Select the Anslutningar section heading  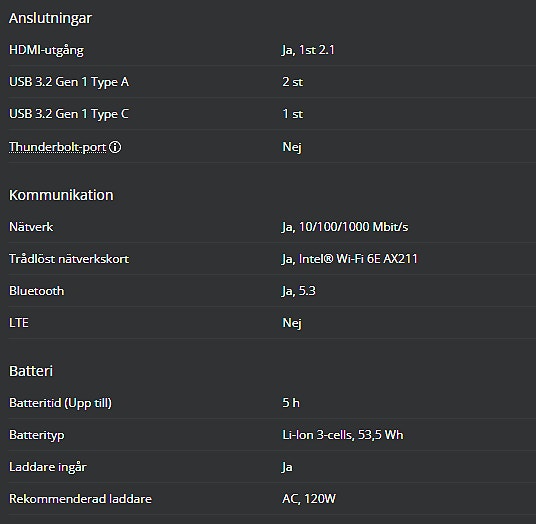click(50, 18)
